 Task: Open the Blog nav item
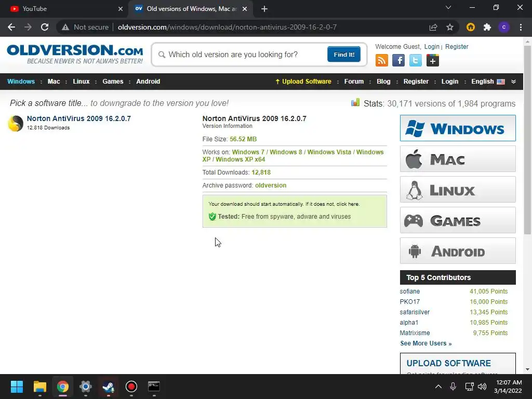click(383, 82)
